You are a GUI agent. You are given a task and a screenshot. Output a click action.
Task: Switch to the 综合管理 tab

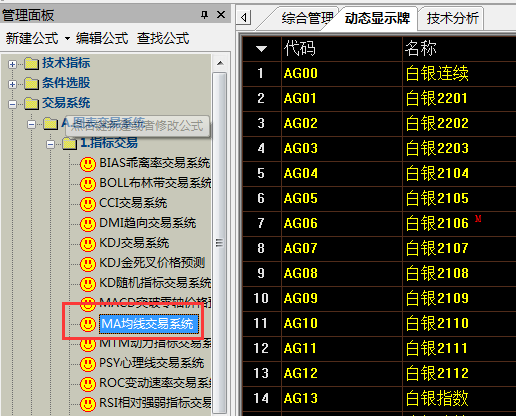[x=307, y=18]
